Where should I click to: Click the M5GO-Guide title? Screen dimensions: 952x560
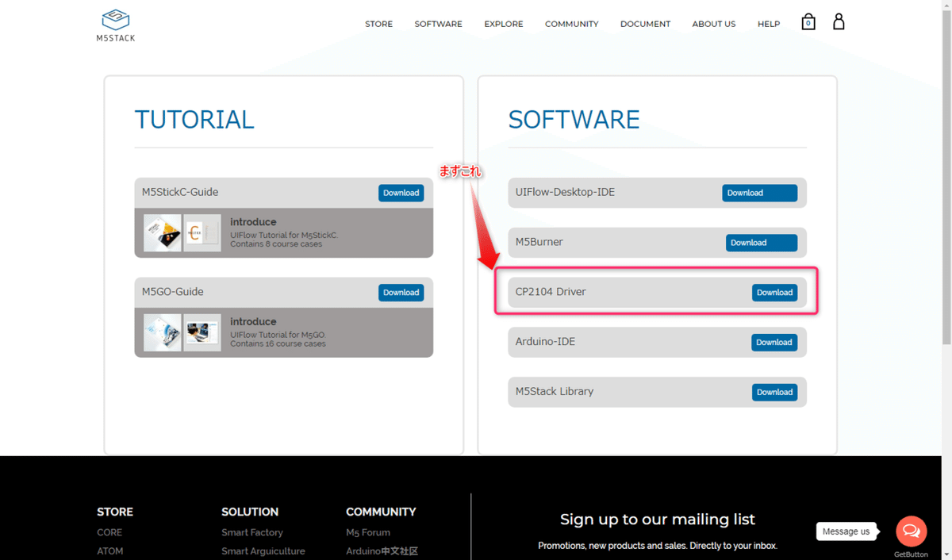click(173, 292)
